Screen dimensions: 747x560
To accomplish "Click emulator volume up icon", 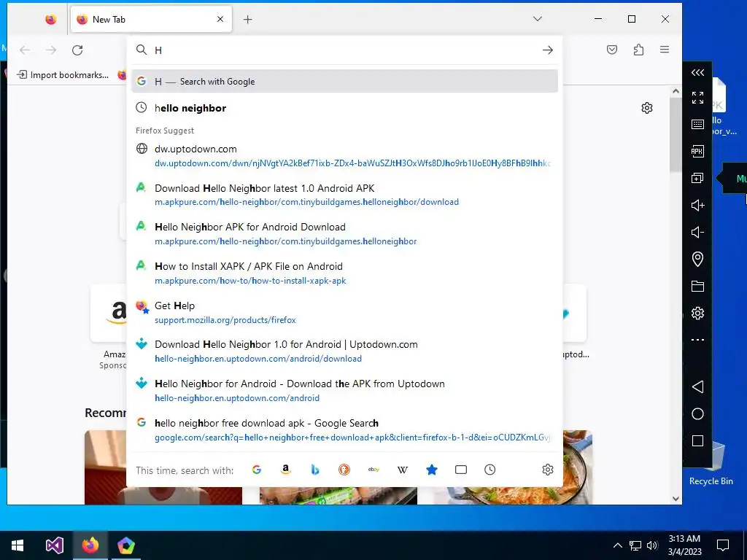I will pyautogui.click(x=697, y=205).
